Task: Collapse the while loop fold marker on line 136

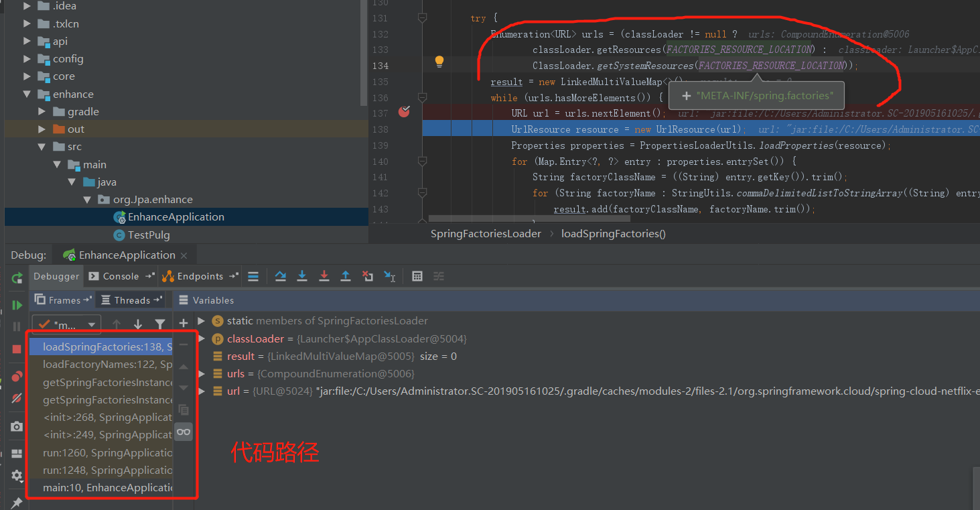Action: (x=422, y=97)
